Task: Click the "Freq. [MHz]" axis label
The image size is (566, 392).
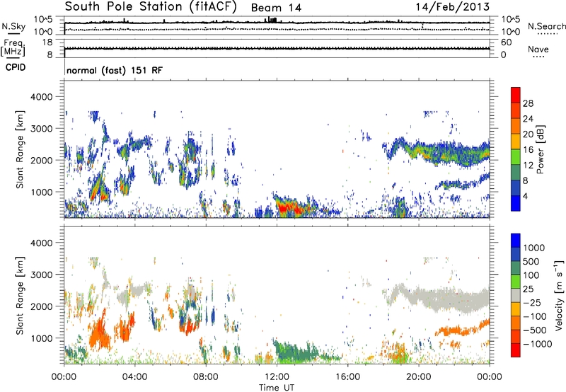Action: click(x=13, y=48)
